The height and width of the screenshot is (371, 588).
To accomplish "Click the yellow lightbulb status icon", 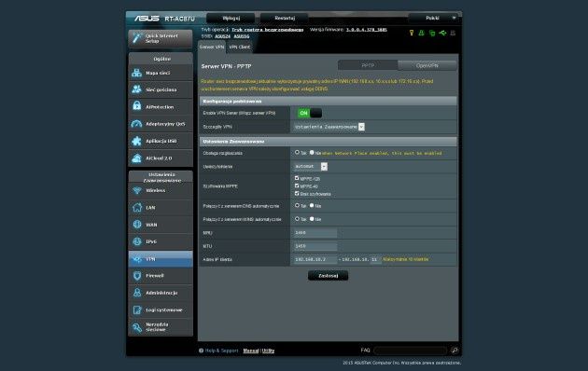I will tap(412, 33).
